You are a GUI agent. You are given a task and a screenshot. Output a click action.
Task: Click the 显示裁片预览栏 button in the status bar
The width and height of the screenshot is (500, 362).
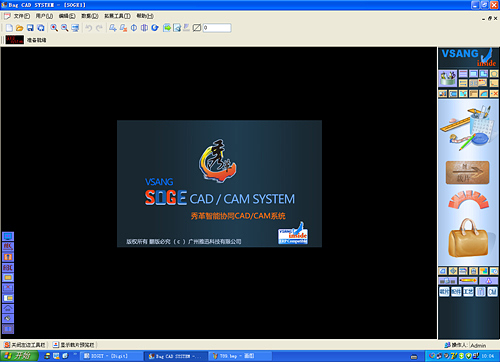click(74, 345)
